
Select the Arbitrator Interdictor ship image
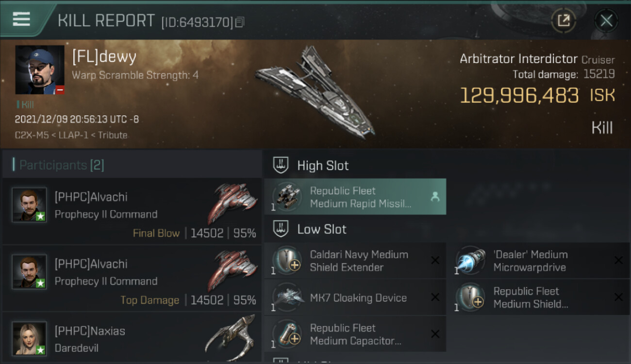pyautogui.click(x=315, y=92)
